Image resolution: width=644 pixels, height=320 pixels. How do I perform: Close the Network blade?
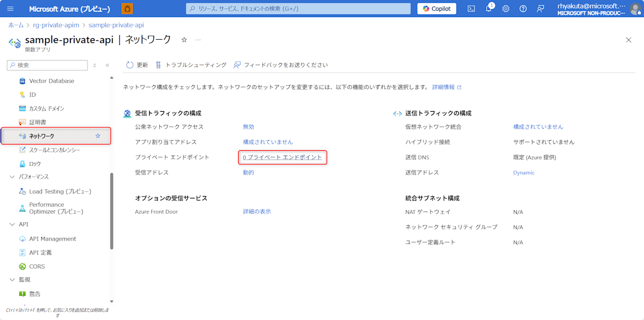pyautogui.click(x=628, y=40)
